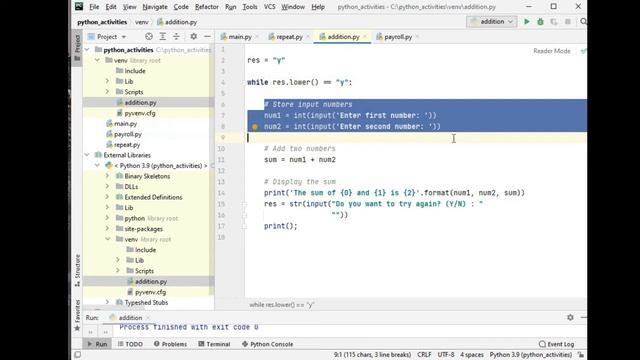Open the Project view dropdown
This screenshot has height=360, width=640.
click(107, 37)
